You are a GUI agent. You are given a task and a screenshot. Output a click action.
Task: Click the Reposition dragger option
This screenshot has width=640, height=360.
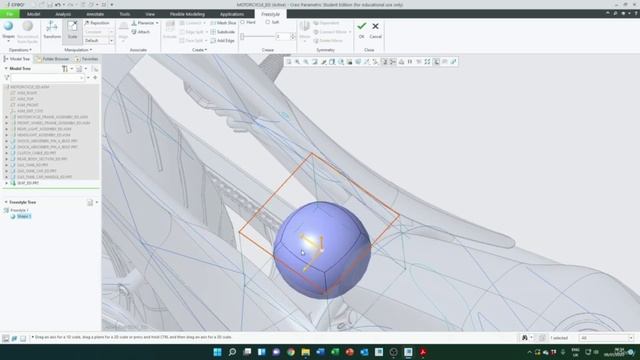click(98, 23)
